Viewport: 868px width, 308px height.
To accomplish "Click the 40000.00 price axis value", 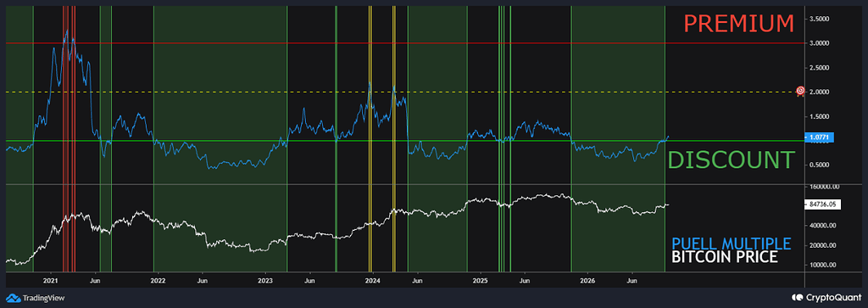I will pyautogui.click(x=823, y=226).
